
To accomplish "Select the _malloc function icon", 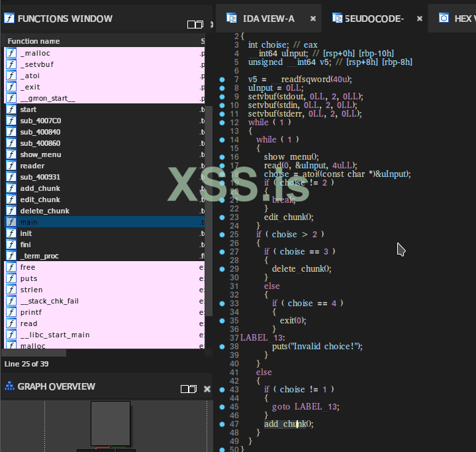I will pos(11,53).
